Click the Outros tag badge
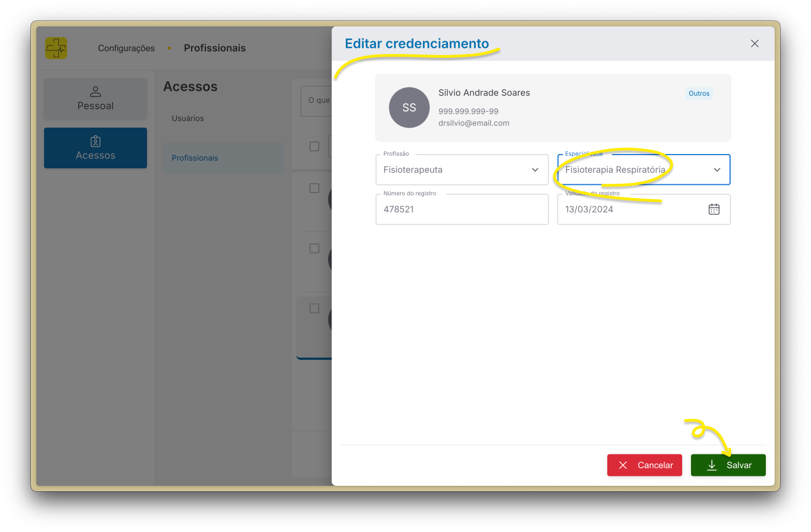Viewport: 811px width, 532px height. point(699,94)
